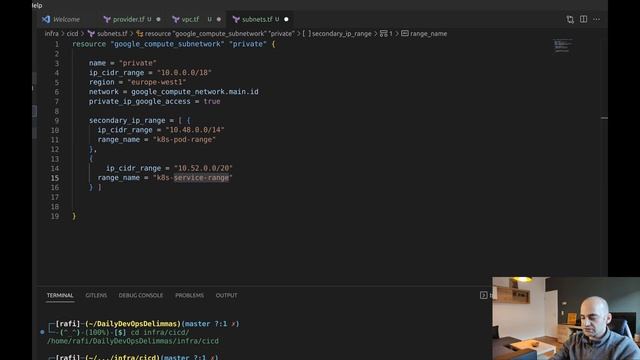Click the webcam video overlay
This screenshot has height=360, width=640.
(x=566, y=318)
